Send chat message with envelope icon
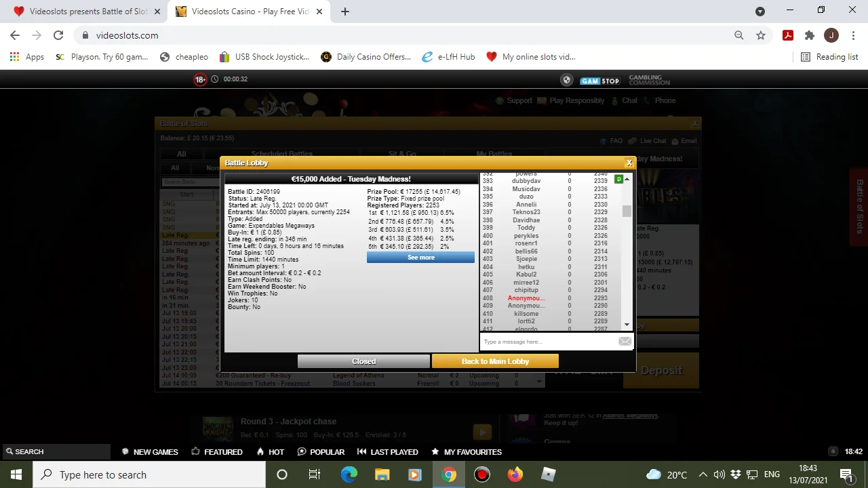 coord(625,342)
